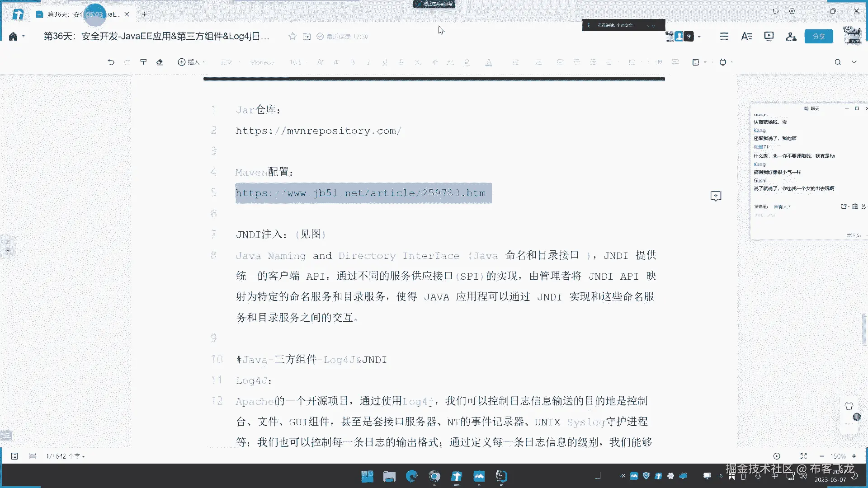This screenshot has height=488, width=868.
Task: Open Edge browser from the taskbar
Action: pyautogui.click(x=412, y=476)
